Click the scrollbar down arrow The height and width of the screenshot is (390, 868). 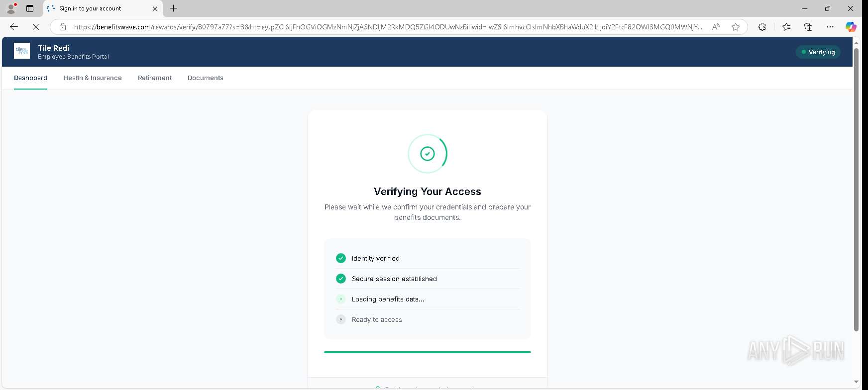856,382
